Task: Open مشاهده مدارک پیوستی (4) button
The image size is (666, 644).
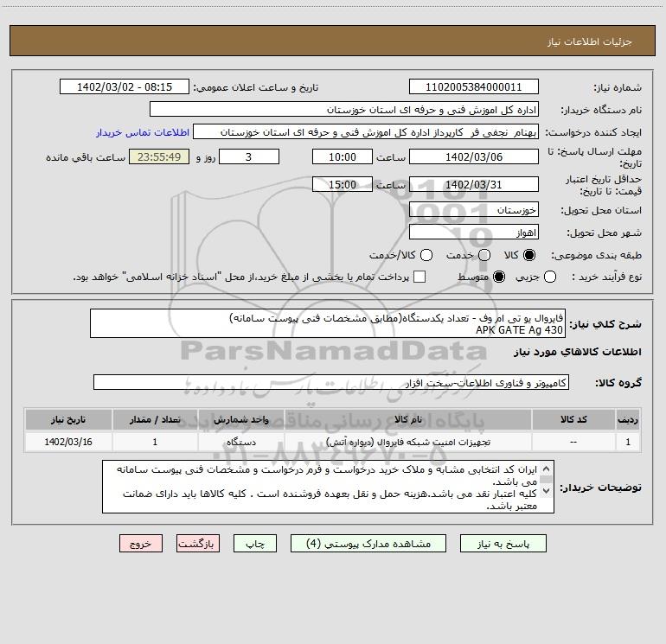Action: tap(368, 544)
